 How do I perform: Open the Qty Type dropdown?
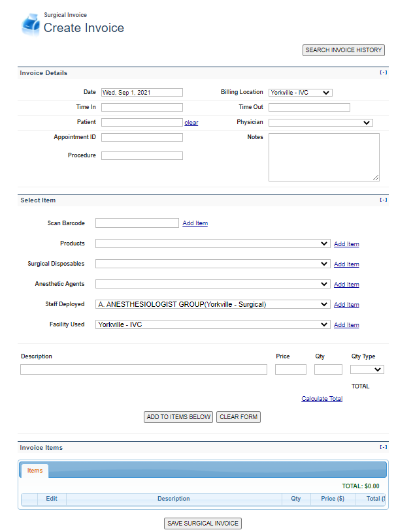[367, 369]
